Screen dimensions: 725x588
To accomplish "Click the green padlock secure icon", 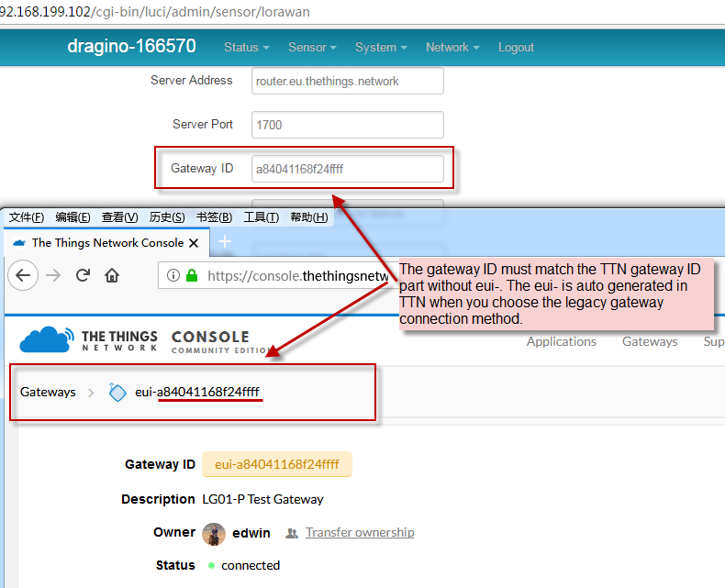I will point(192,275).
